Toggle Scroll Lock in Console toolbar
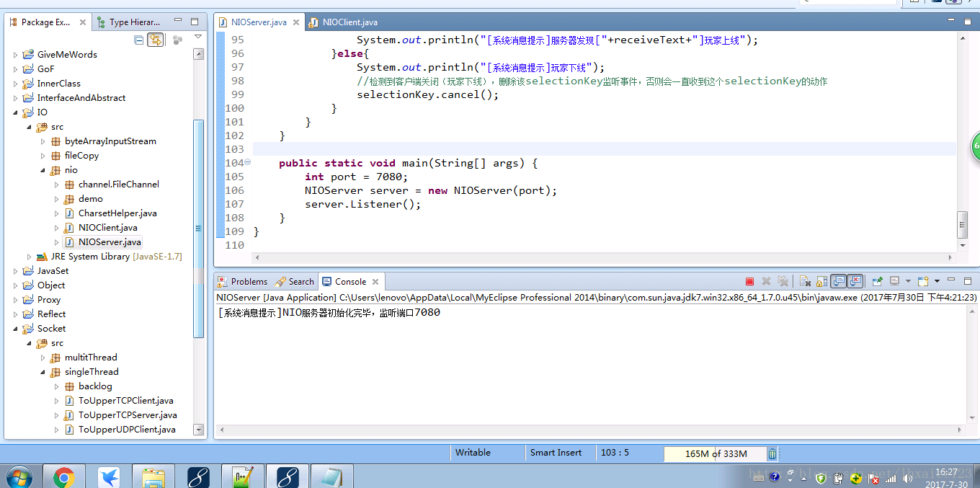The width and height of the screenshot is (980, 488). click(x=821, y=281)
